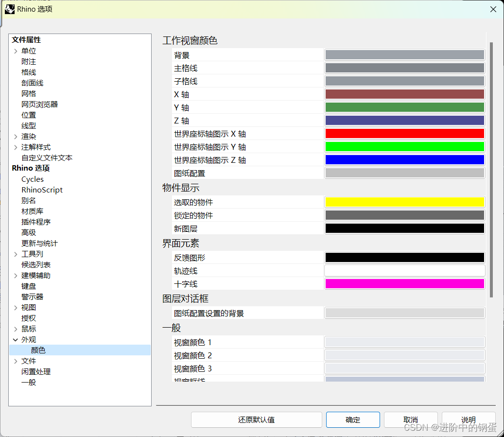Expand the 工具列 tree node
The height and width of the screenshot is (437, 504).
click(16, 254)
